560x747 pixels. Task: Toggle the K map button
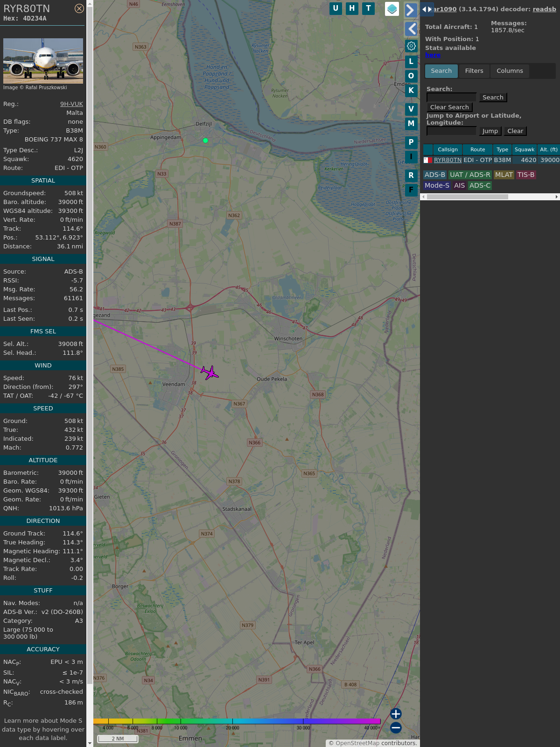(411, 90)
